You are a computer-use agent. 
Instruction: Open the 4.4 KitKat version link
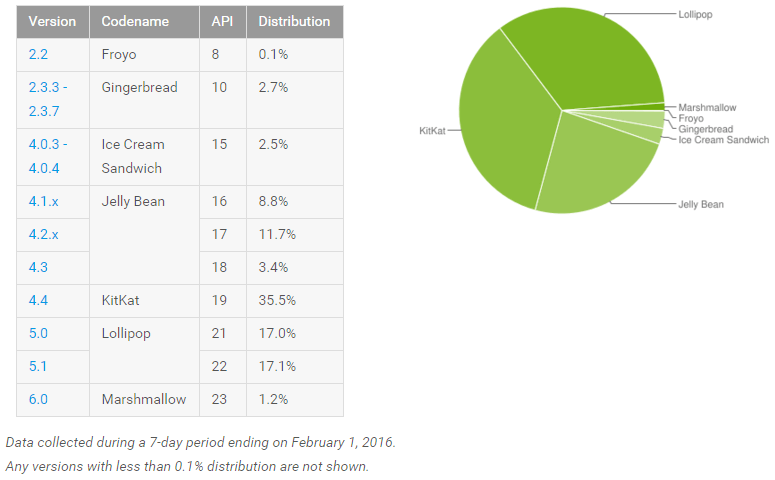(x=37, y=300)
